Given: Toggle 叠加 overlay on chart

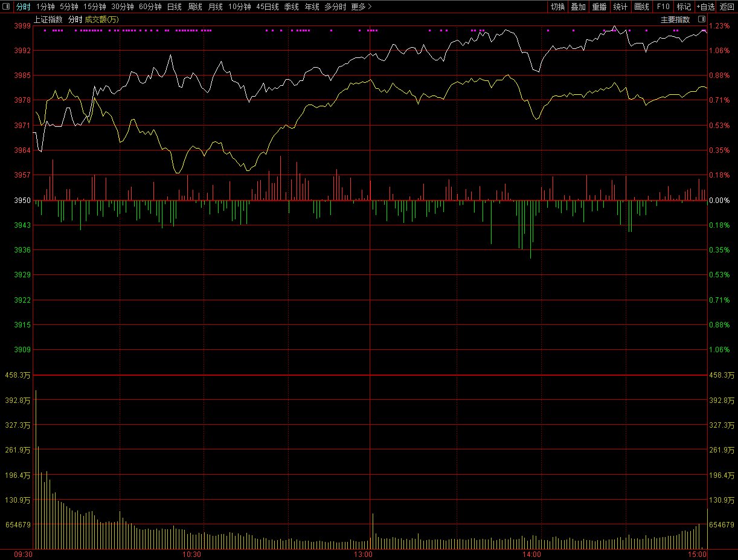Looking at the screenshot, I should [578, 7].
